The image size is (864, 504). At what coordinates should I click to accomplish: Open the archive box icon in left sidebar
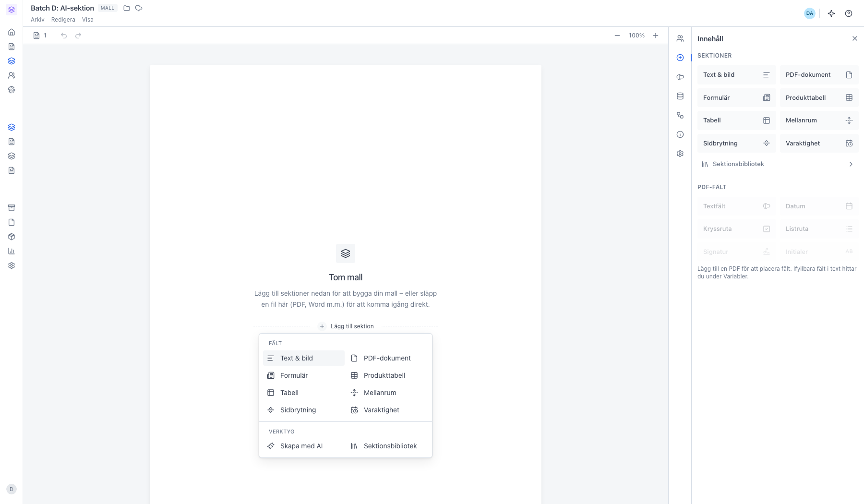[x=12, y=208]
